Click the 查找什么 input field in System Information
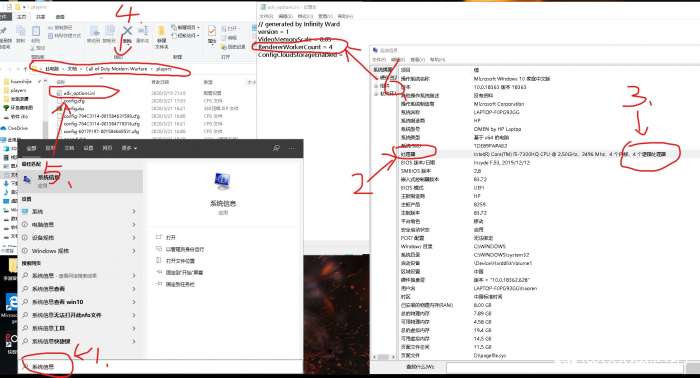700x378 pixels. coord(565,367)
